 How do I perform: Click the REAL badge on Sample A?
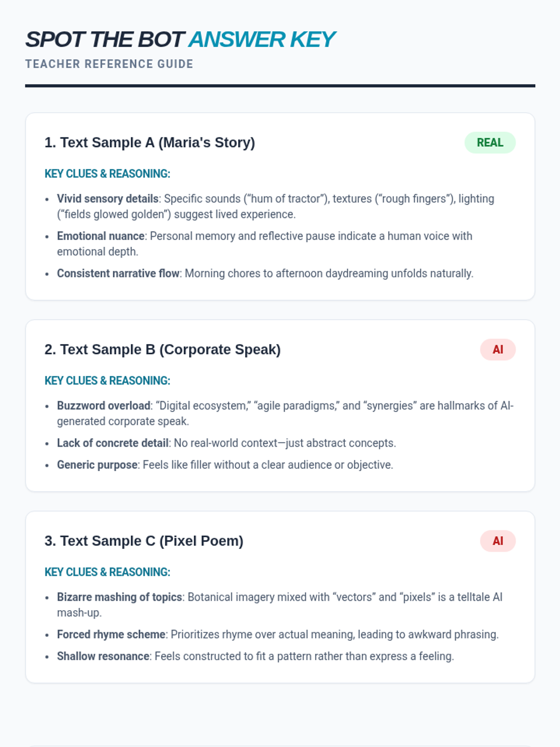pos(490,142)
